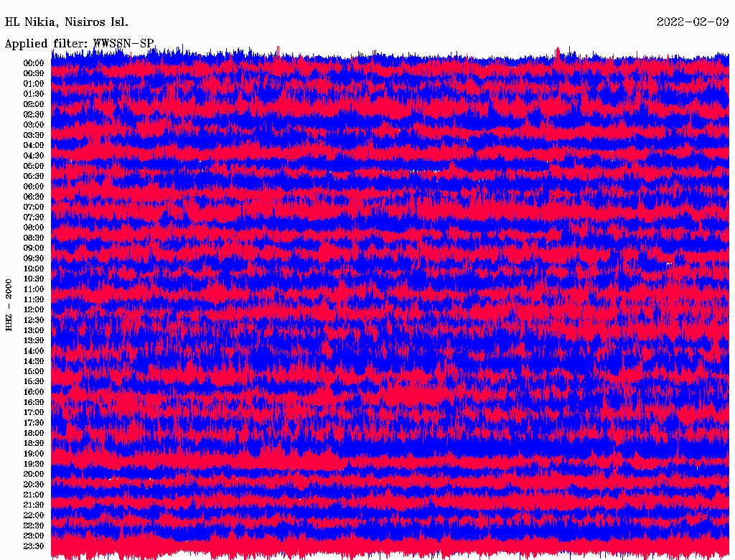Screen dimensions: 735x560
Task: Click the 07:00 row label
Action: coord(34,207)
